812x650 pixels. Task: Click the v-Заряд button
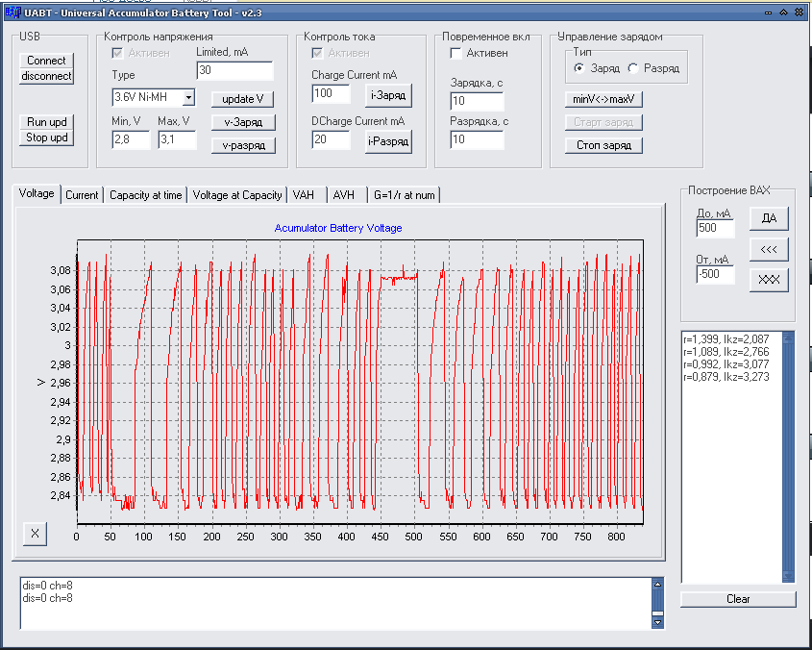click(x=243, y=122)
